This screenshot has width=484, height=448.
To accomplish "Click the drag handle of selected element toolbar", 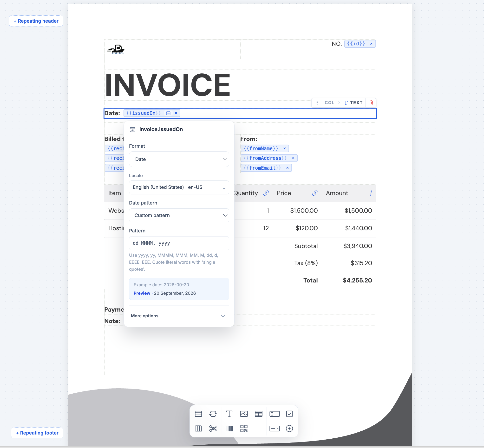I will point(317,102).
